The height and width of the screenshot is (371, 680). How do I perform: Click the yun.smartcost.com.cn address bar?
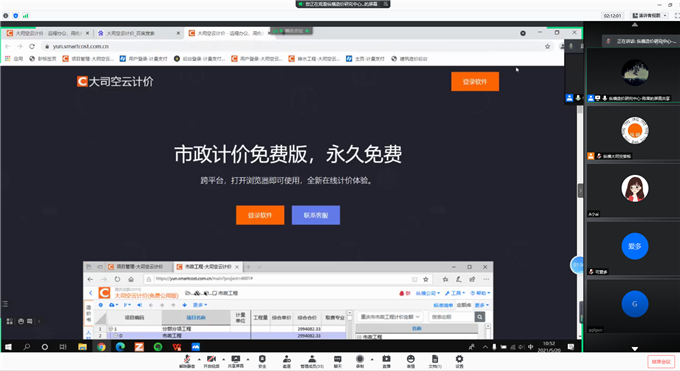click(297, 46)
